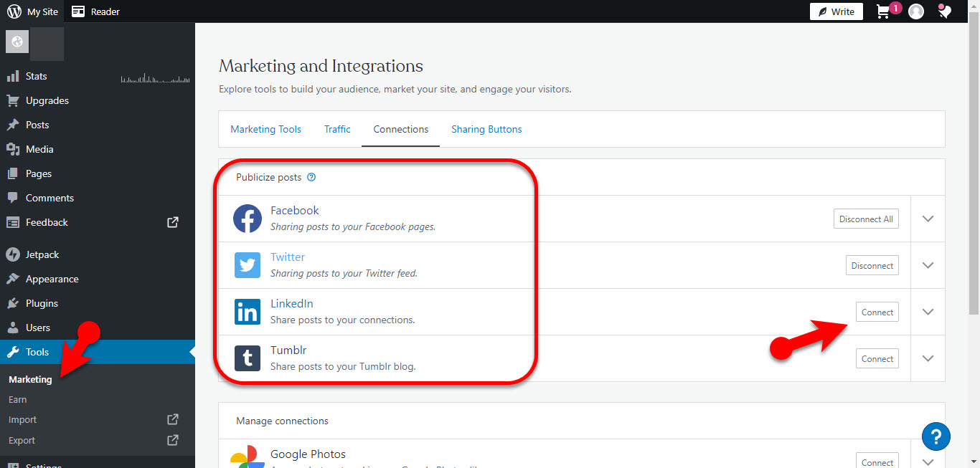
Task: Click 'Marketing and Integrations' page title
Action: [321, 66]
